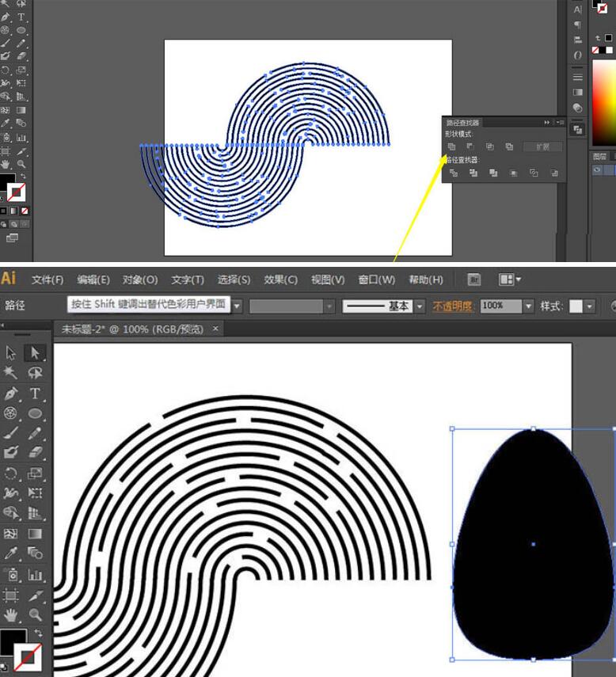Image resolution: width=616 pixels, height=677 pixels.
Task: Open the 效果(C) menu
Action: [x=280, y=280]
